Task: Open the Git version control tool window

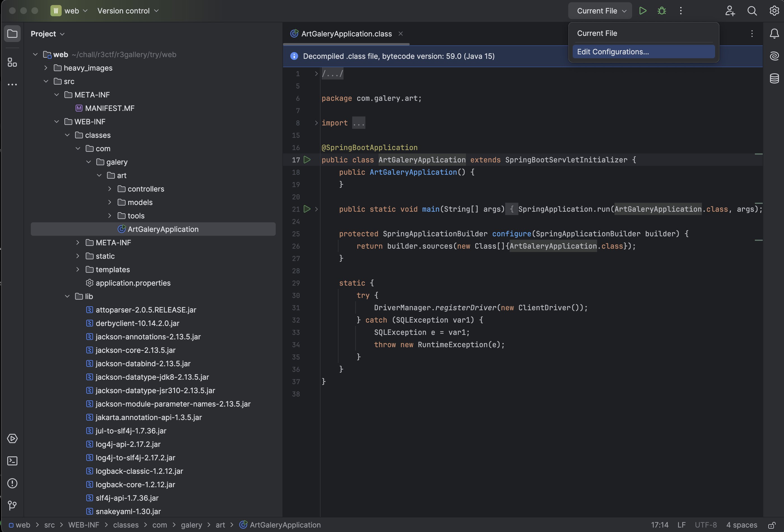Action: click(12, 505)
